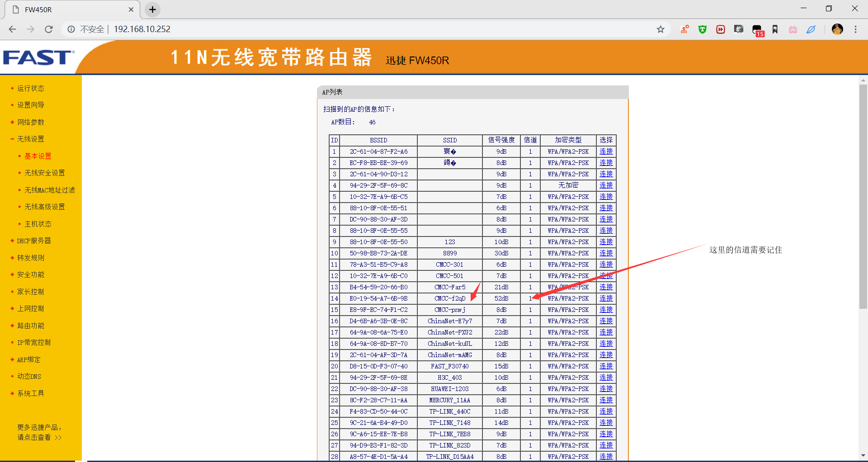Collapse the 无线设置 section
Image resolution: width=868 pixels, height=462 pixels.
tap(30, 139)
